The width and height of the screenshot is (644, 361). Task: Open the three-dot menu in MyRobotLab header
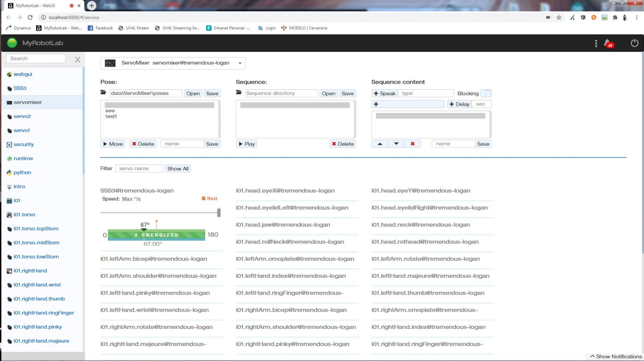[596, 43]
